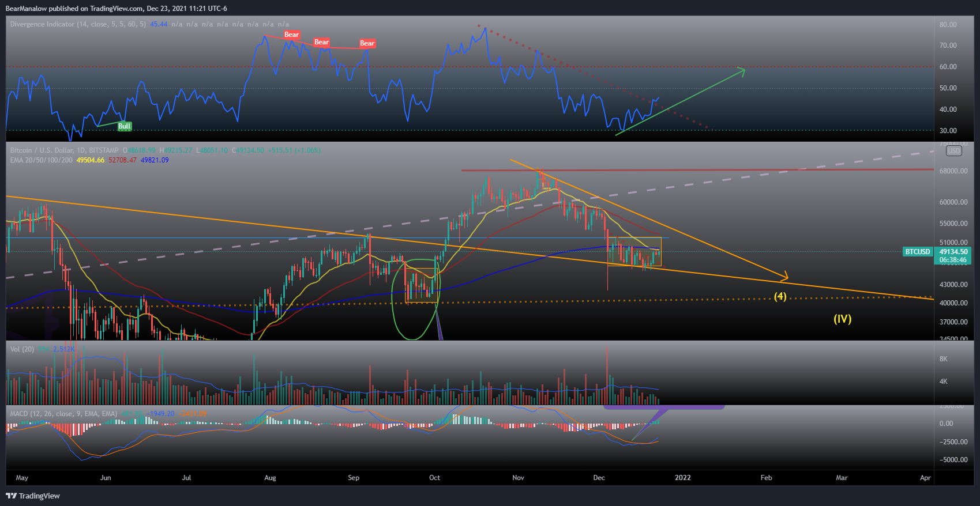This screenshot has height=506, width=980.
Task: Click the 49134.50 current price label
Action: pyautogui.click(x=953, y=252)
